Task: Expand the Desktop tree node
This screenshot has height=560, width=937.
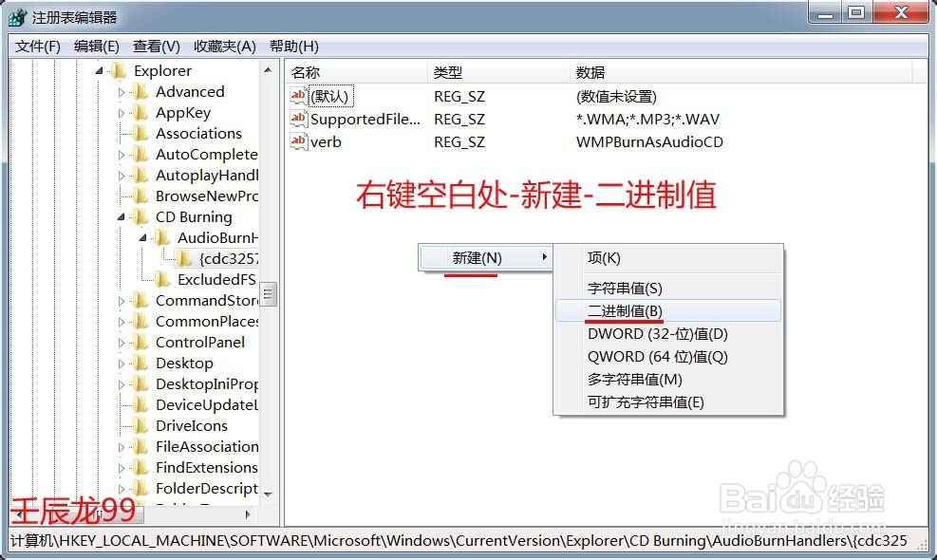Action: coord(122,364)
